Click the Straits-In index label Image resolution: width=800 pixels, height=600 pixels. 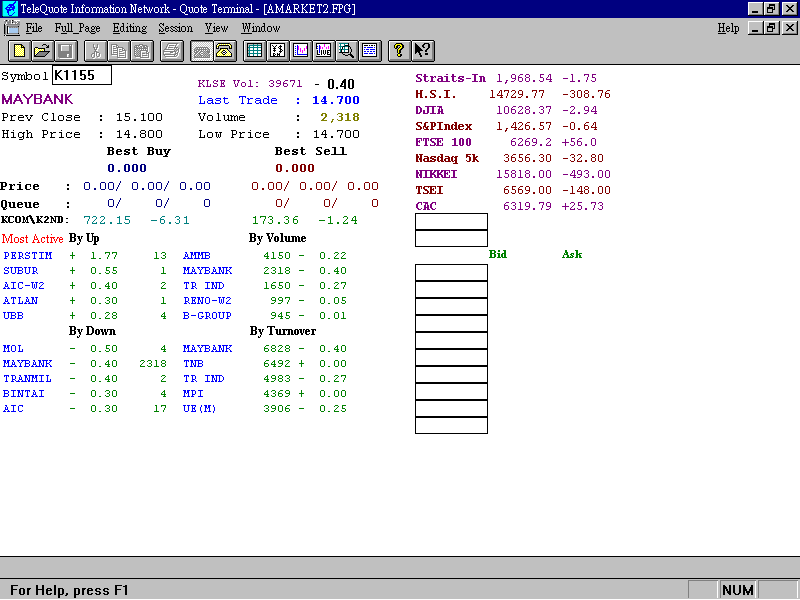tap(451, 78)
